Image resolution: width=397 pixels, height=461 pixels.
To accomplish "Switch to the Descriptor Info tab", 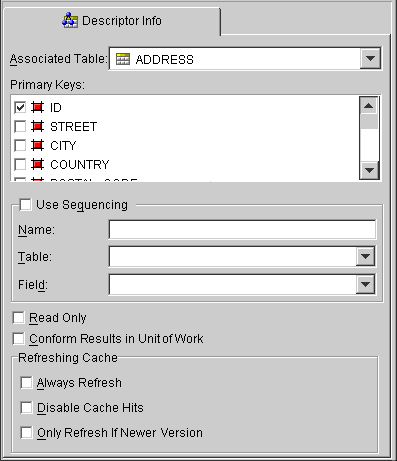I will click(x=112, y=21).
